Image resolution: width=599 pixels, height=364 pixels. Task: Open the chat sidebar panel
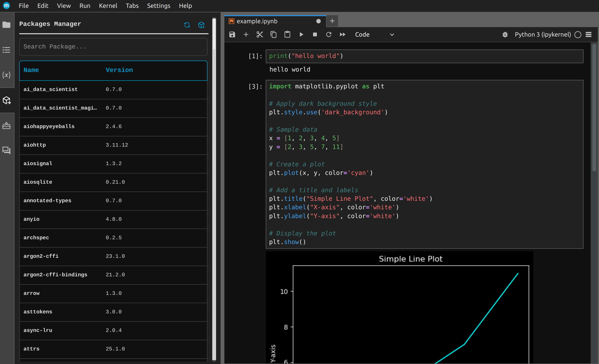coord(7,150)
